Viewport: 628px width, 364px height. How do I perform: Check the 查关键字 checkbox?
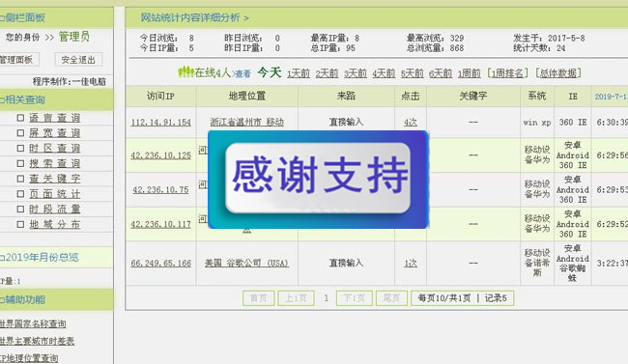click(20, 179)
